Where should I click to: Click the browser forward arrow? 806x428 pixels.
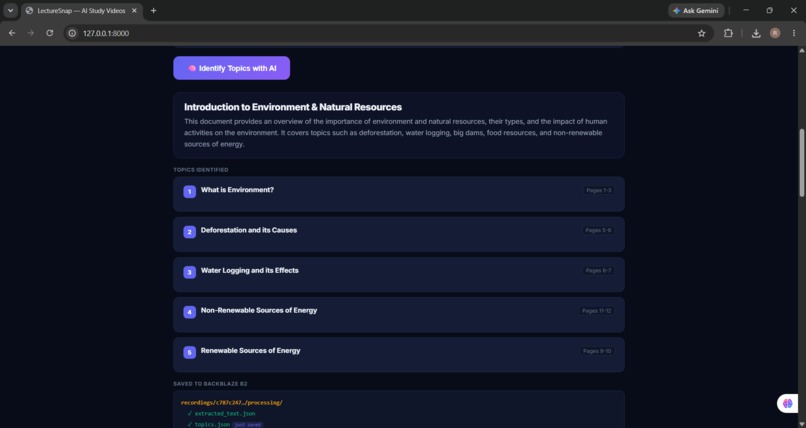[31, 33]
